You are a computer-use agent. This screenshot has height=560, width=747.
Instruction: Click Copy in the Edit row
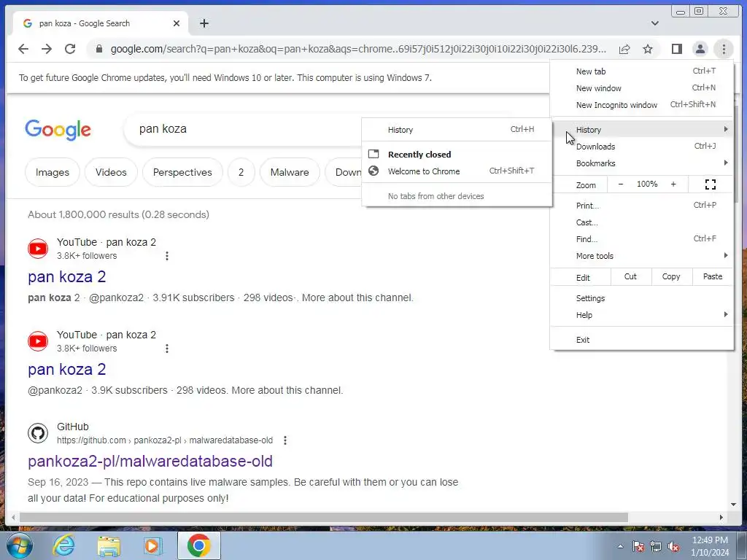(671, 276)
